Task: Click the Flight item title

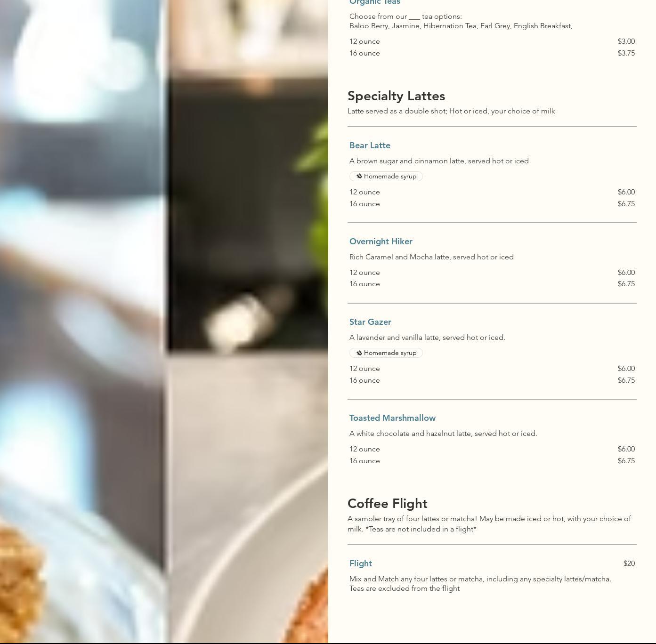Action: click(361, 563)
